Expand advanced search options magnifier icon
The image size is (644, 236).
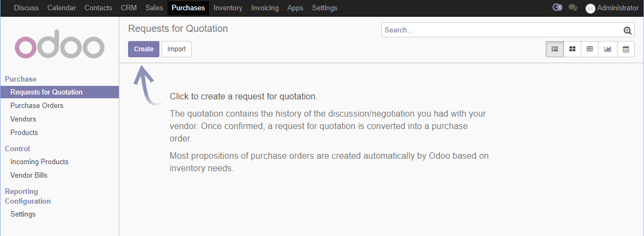coord(627,30)
